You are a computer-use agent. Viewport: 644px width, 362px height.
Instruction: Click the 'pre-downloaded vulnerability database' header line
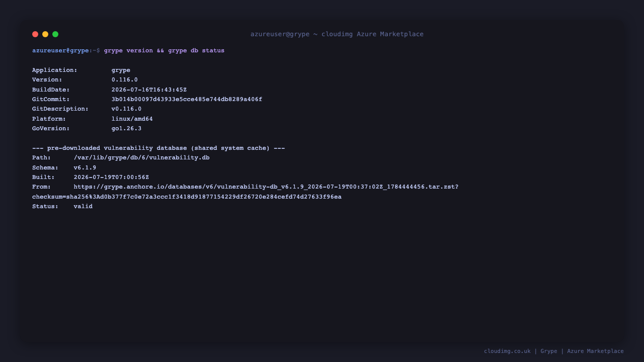pyautogui.click(x=158, y=148)
